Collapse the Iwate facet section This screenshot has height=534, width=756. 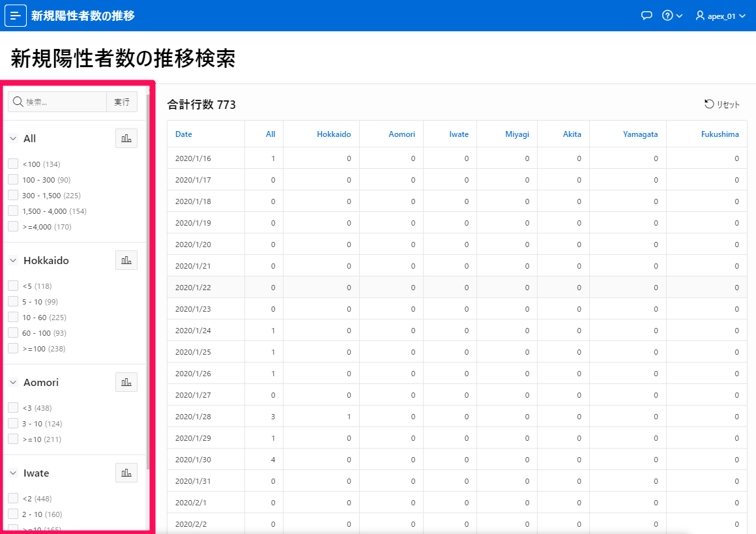click(x=13, y=473)
